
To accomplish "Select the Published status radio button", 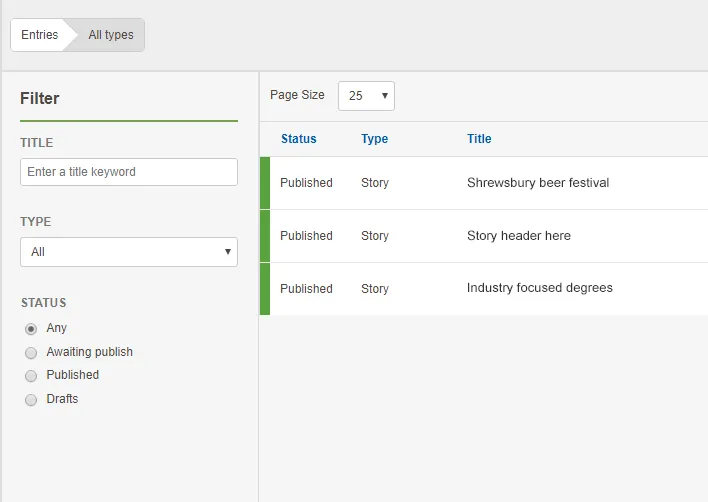I will (31, 376).
